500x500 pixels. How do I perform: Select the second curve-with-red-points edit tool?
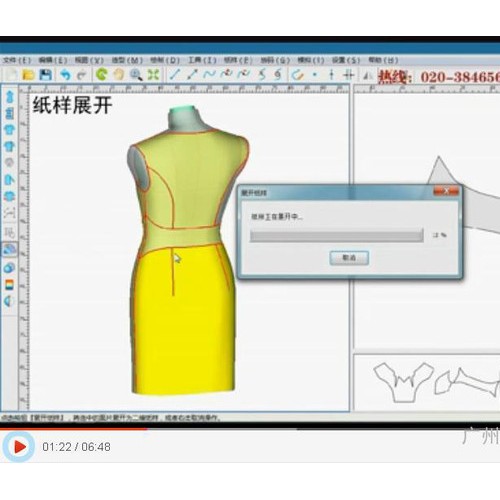pyautogui.click(x=244, y=74)
